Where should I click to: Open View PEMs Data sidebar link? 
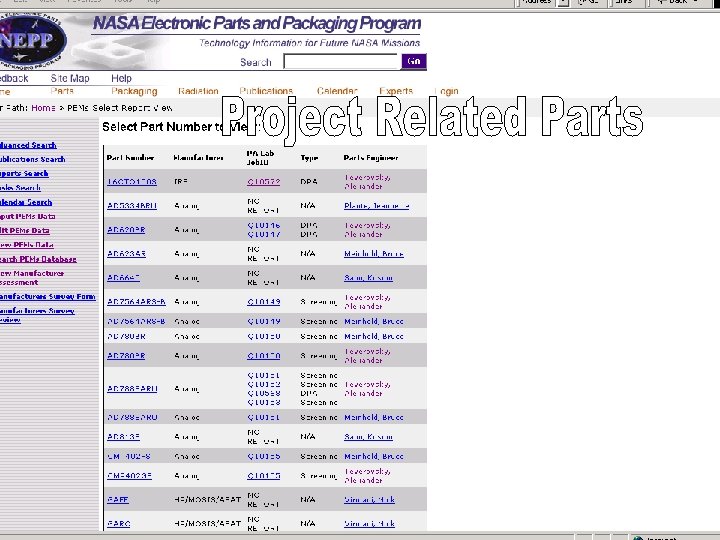pos(27,245)
